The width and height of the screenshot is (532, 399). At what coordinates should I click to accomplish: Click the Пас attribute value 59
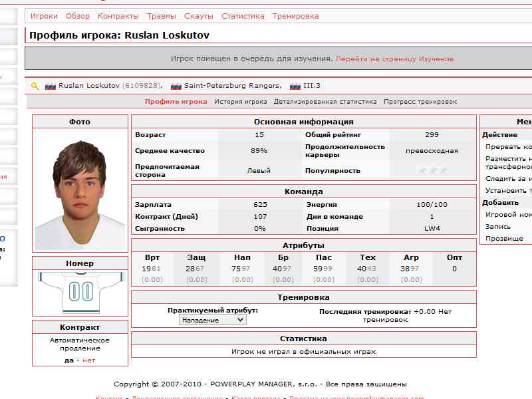pyautogui.click(x=318, y=269)
